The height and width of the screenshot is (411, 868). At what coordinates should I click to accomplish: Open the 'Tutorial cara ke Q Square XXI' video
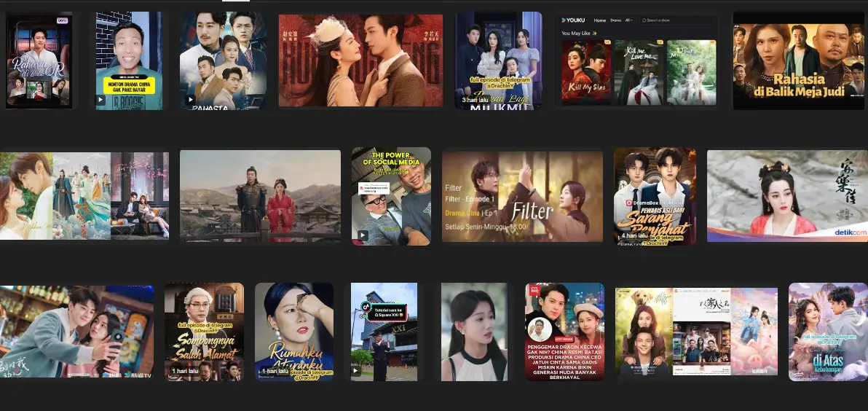coord(384,332)
